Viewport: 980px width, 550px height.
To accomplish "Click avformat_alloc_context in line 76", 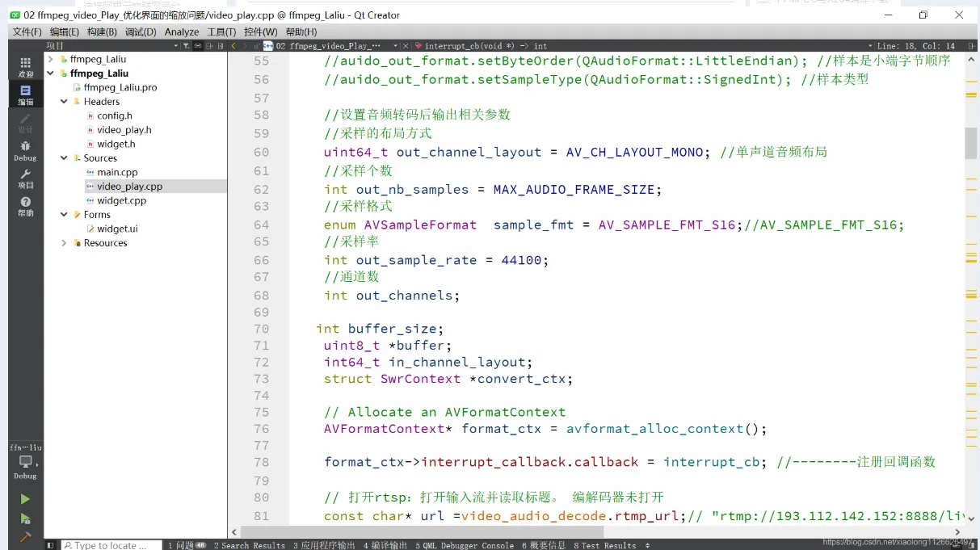I will [x=654, y=429].
